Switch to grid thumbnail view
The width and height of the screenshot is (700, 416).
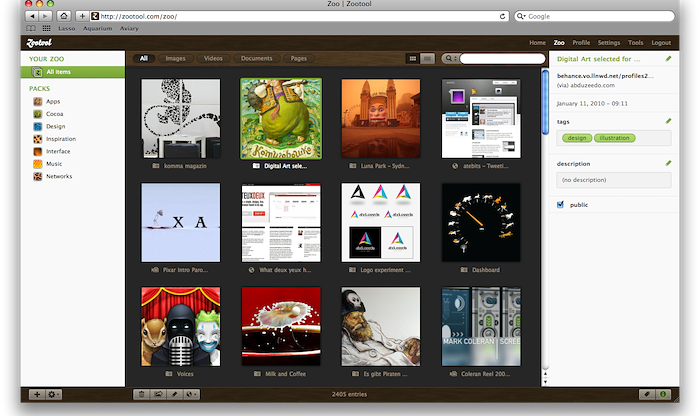413,59
